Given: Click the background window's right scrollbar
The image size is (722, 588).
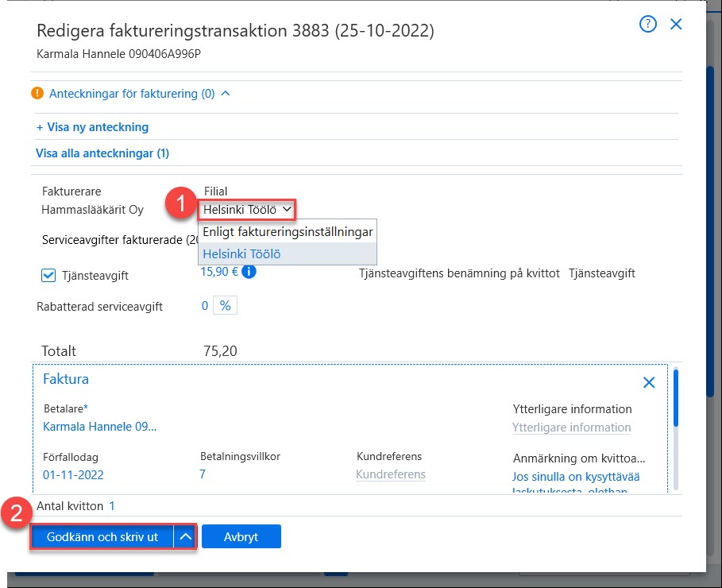Looking at the screenshot, I should click(x=711, y=230).
